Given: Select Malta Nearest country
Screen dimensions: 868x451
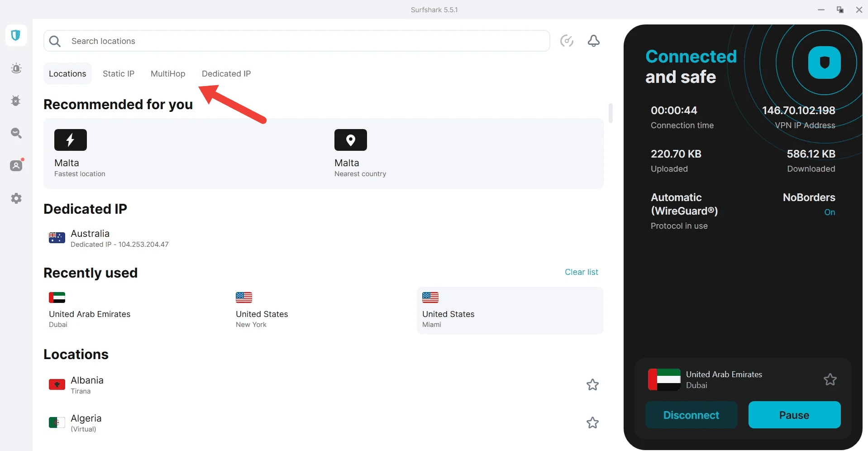Looking at the screenshot, I should click(464, 154).
